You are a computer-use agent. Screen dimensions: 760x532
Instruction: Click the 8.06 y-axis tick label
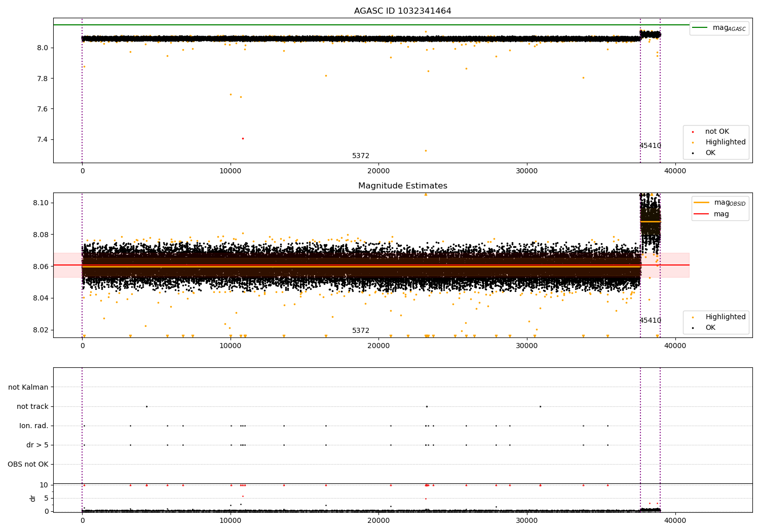[40, 267]
